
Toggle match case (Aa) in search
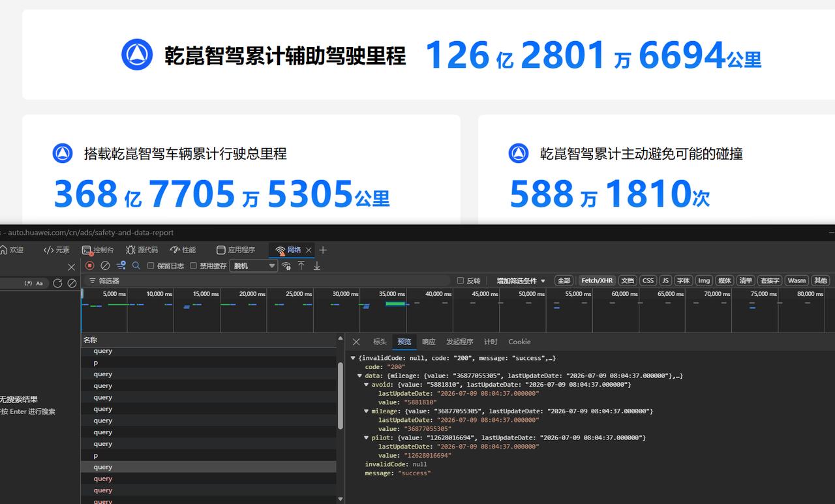[39, 283]
